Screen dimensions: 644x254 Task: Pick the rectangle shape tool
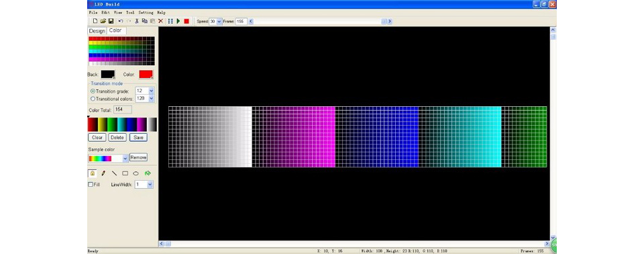pos(125,173)
